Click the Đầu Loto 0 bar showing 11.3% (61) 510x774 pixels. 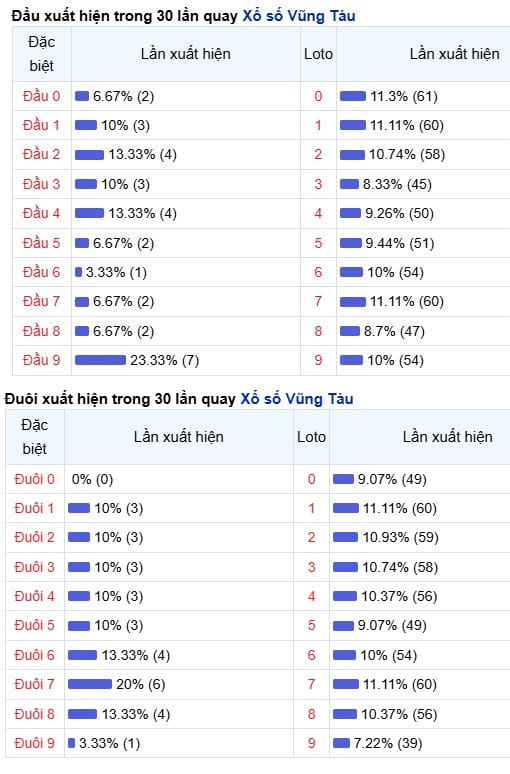point(353,96)
